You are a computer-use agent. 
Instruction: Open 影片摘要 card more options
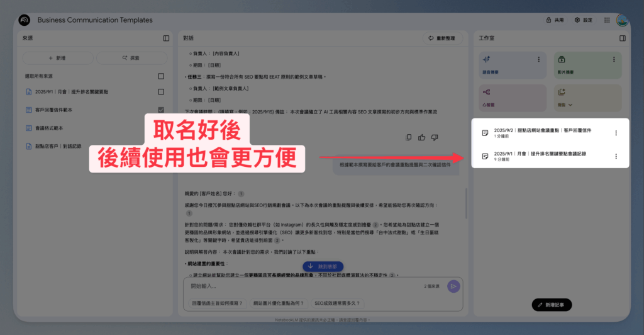614,60
